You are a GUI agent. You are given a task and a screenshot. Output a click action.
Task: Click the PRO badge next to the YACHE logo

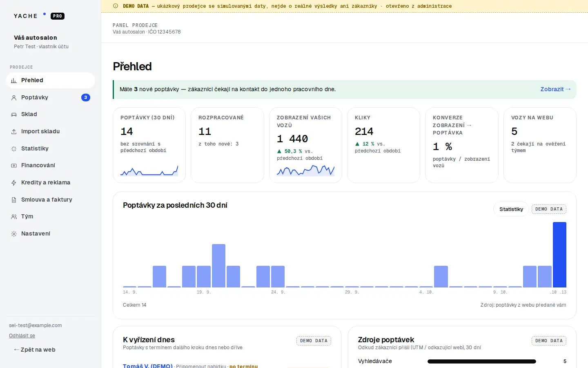pos(58,16)
